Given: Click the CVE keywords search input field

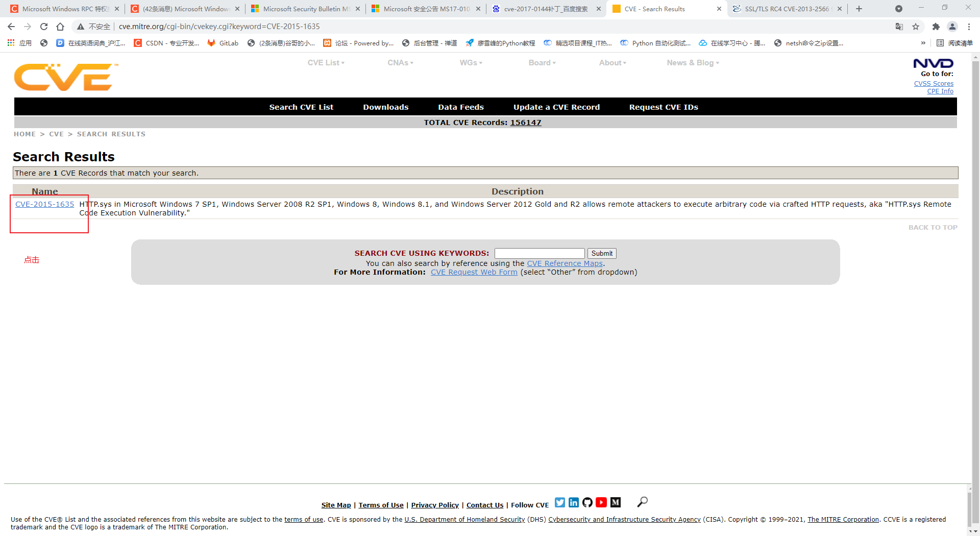Looking at the screenshot, I should click(539, 253).
